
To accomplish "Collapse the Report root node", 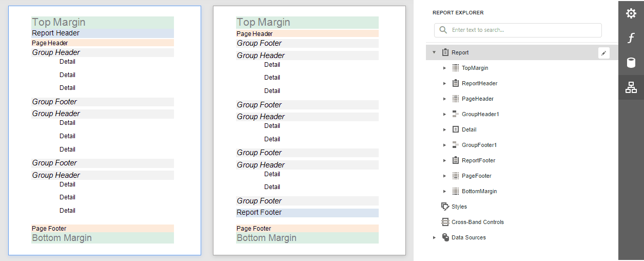I will click(434, 52).
